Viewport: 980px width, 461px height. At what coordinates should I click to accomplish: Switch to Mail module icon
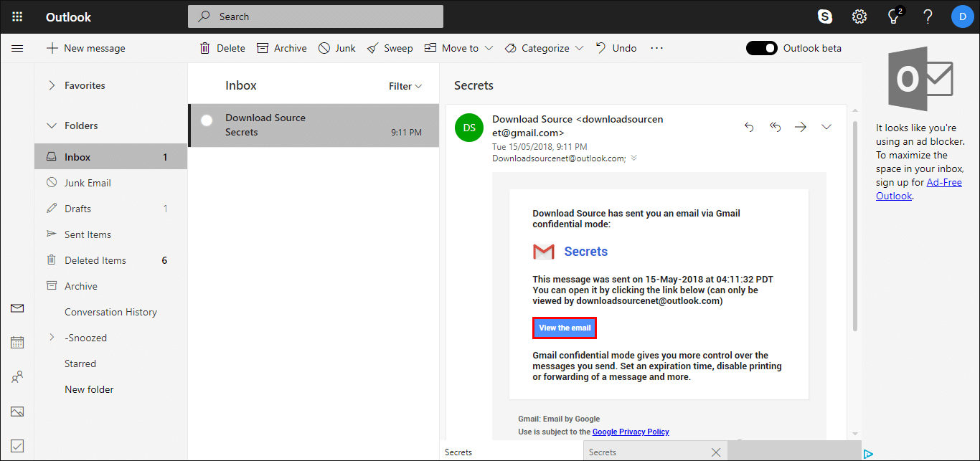click(17, 308)
